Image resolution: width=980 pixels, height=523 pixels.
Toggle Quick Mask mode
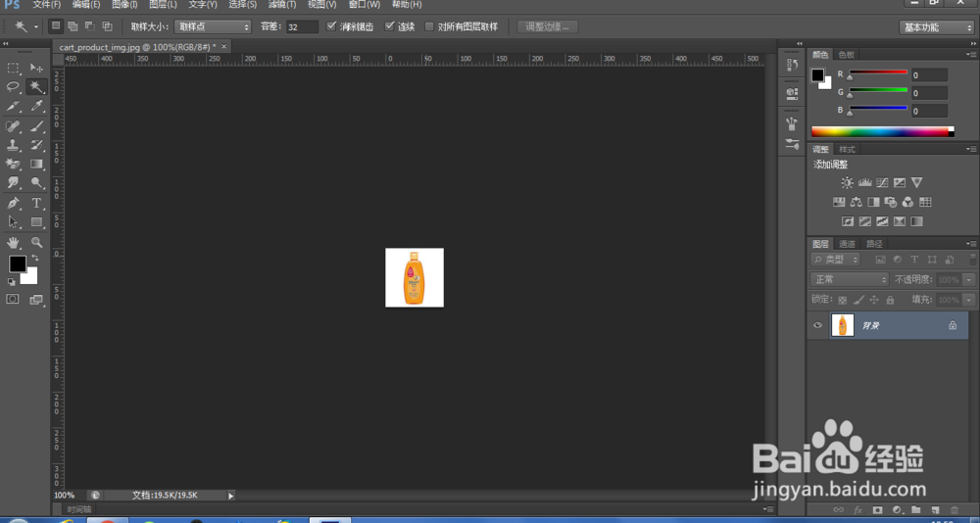13,300
